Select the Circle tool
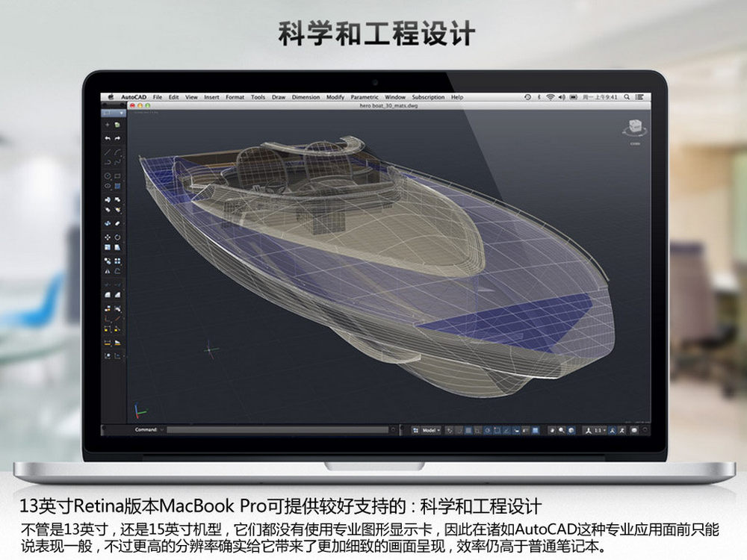 108,175
